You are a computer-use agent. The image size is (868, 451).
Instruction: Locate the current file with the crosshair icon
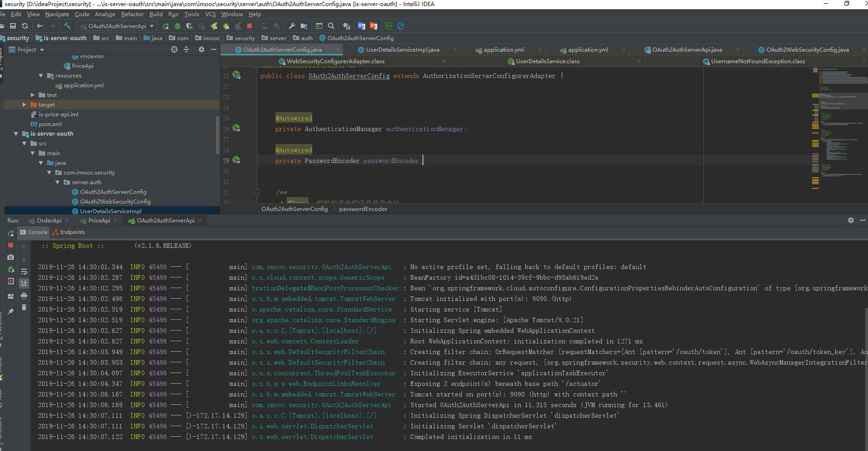[x=174, y=49]
